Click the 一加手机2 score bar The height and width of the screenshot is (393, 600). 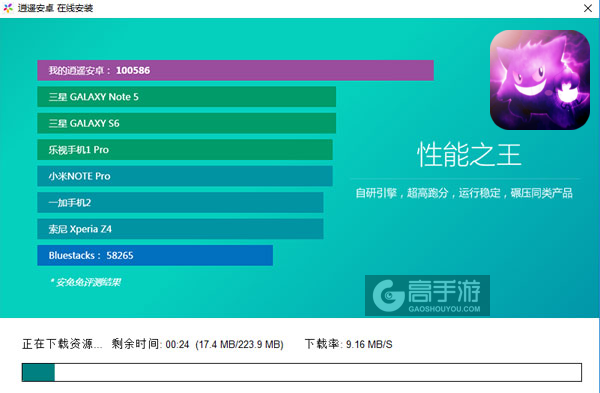tap(180, 202)
